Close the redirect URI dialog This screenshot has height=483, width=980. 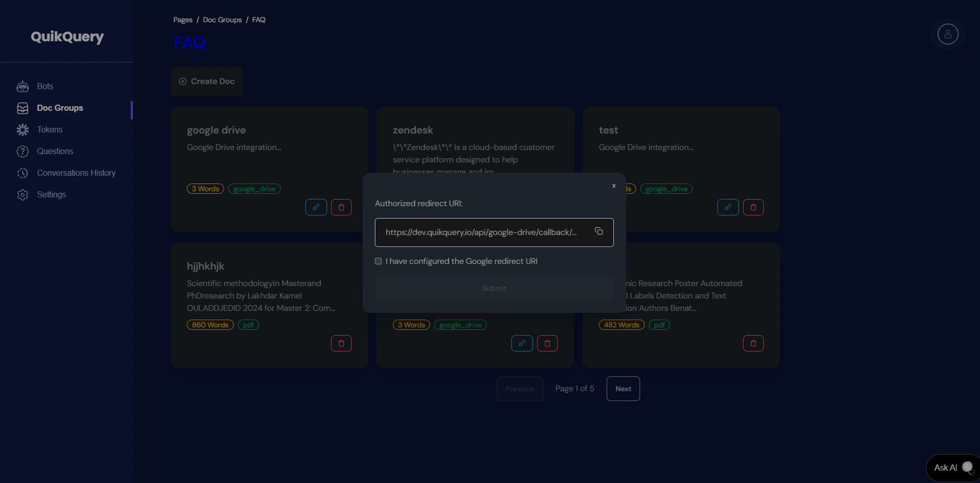613,186
